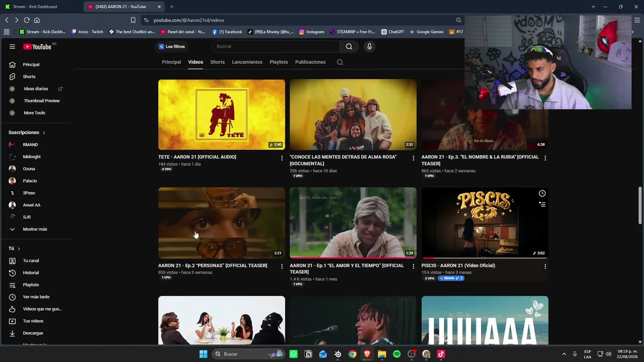
Task: Open the new tab button
Action: tap(172, 7)
